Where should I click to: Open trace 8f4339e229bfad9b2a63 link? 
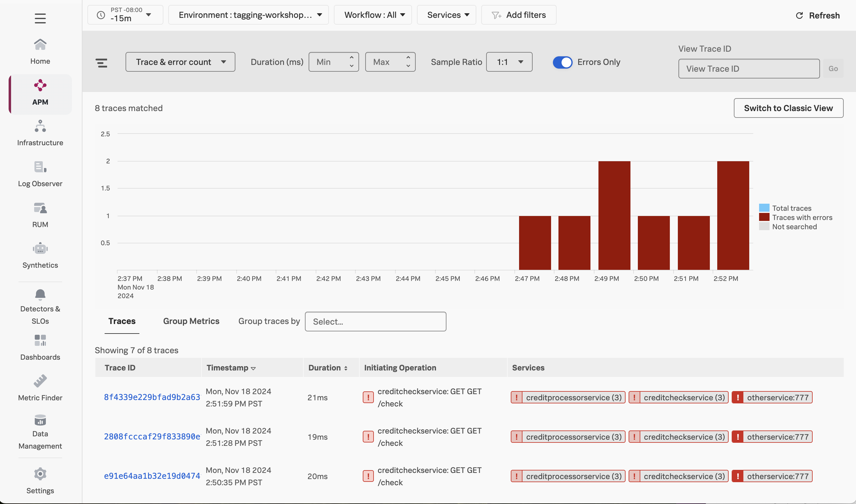152,397
